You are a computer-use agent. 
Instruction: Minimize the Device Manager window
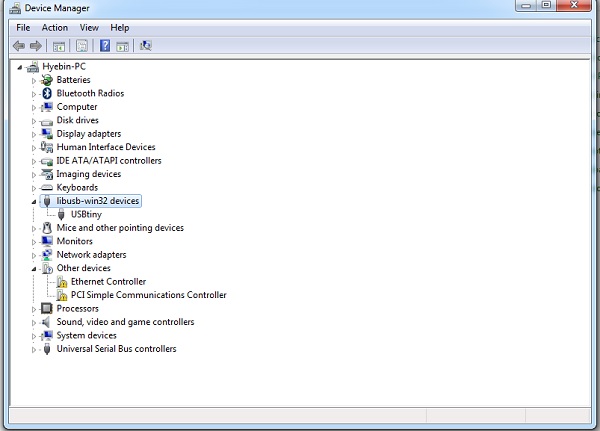[526, 5]
